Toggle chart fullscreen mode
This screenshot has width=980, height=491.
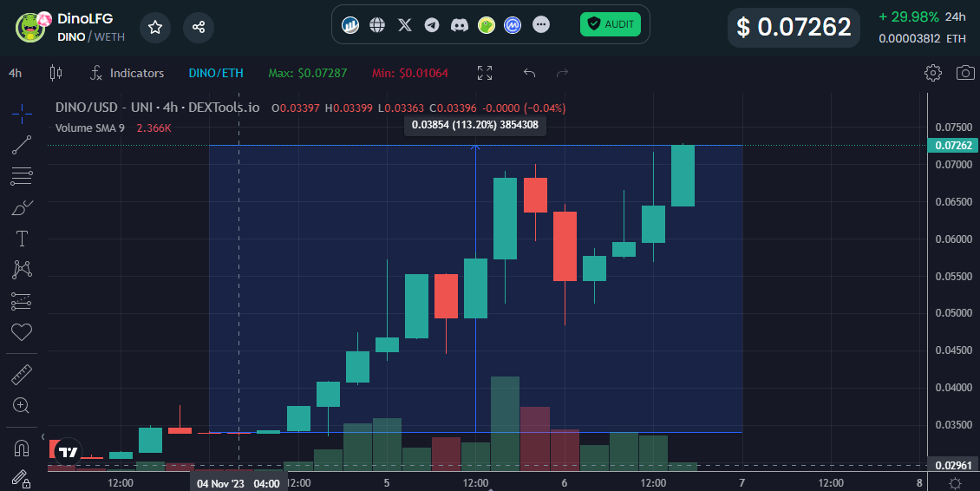(x=485, y=73)
